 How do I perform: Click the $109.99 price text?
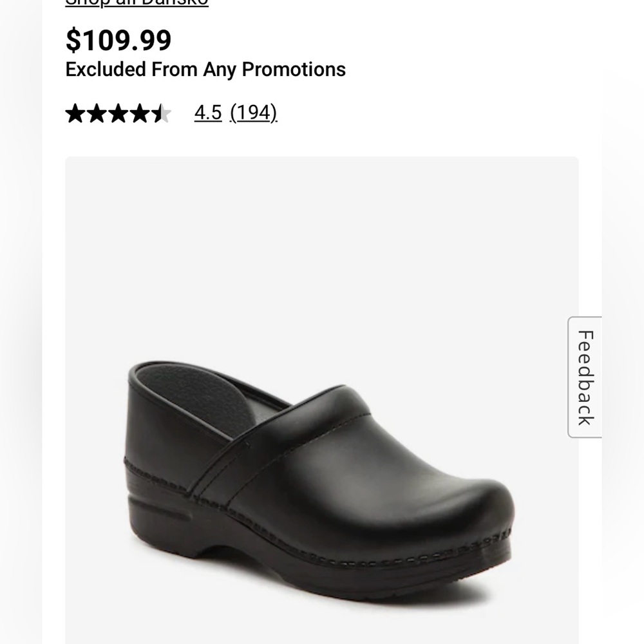click(117, 40)
